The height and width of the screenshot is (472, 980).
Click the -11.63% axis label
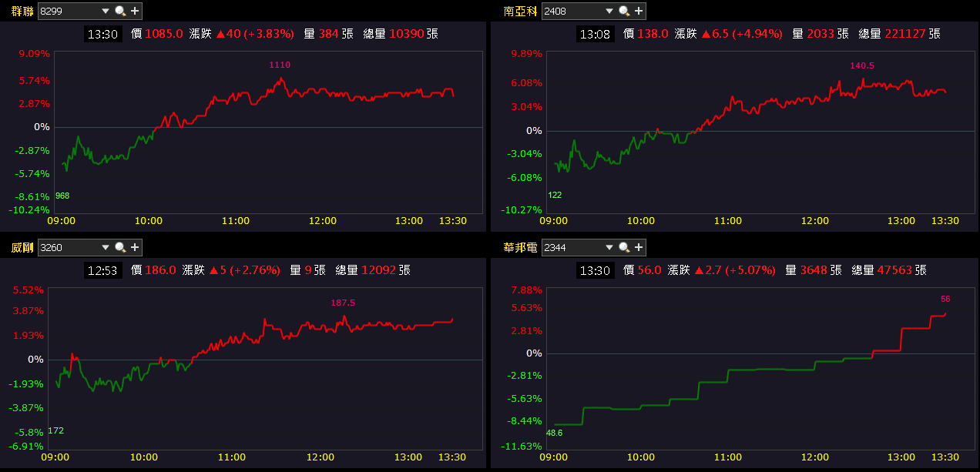(x=523, y=447)
